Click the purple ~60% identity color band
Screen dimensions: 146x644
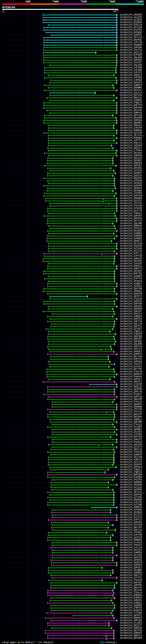73,4
